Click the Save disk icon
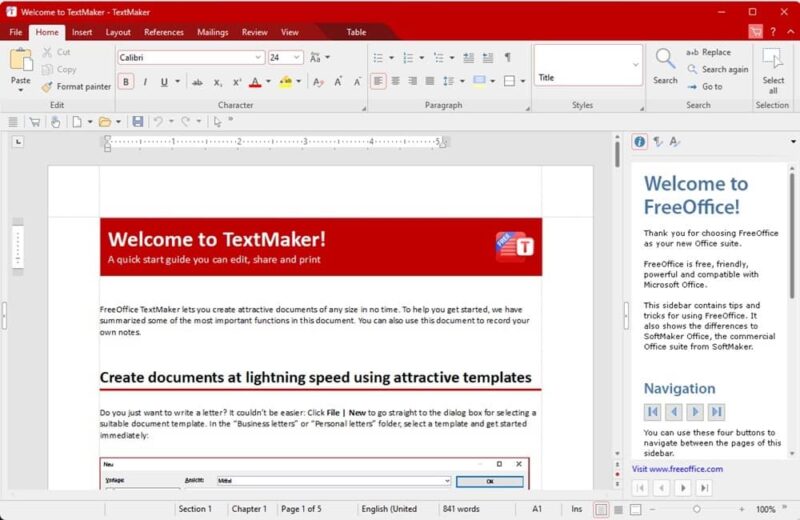The width and height of the screenshot is (800, 520). [138, 121]
